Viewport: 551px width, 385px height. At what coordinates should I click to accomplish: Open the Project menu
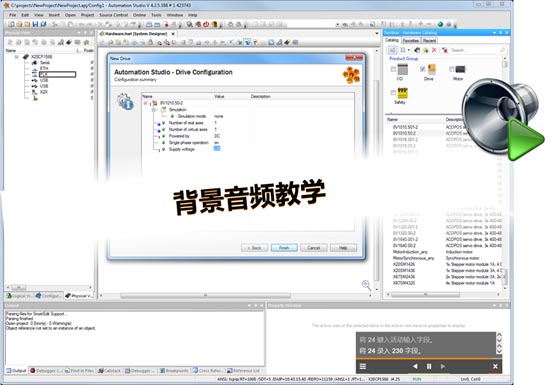87,15
